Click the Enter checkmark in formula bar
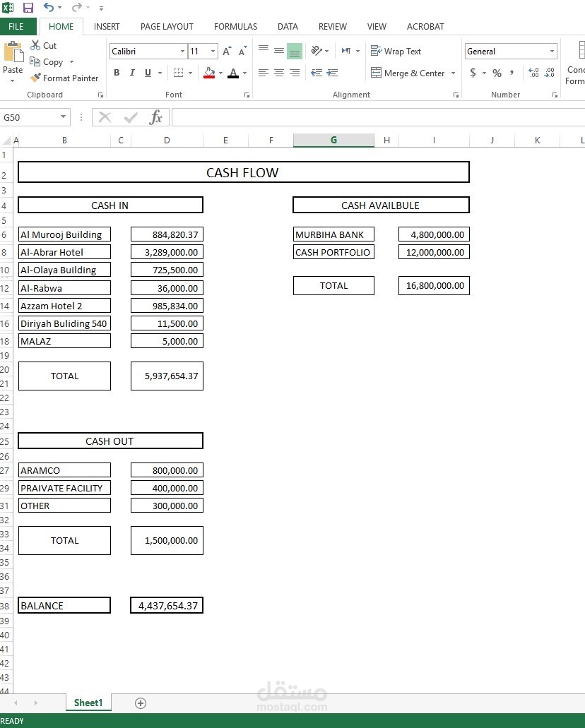 [131, 117]
